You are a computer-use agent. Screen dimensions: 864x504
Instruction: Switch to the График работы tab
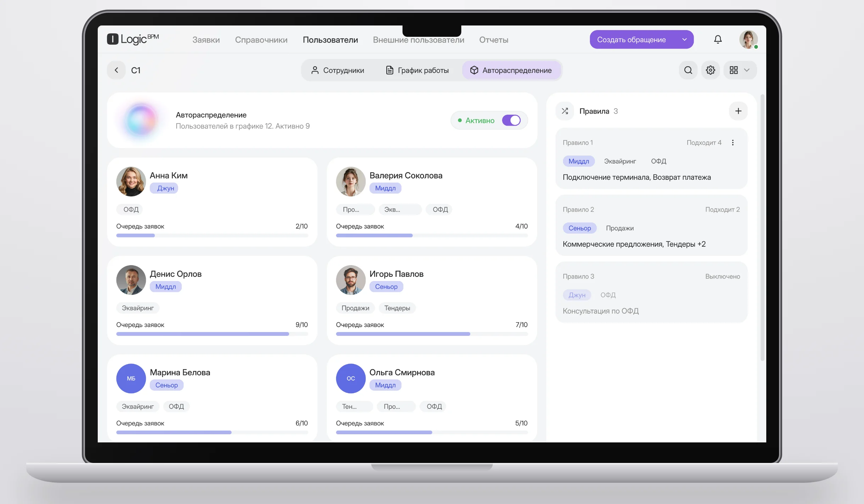click(417, 70)
